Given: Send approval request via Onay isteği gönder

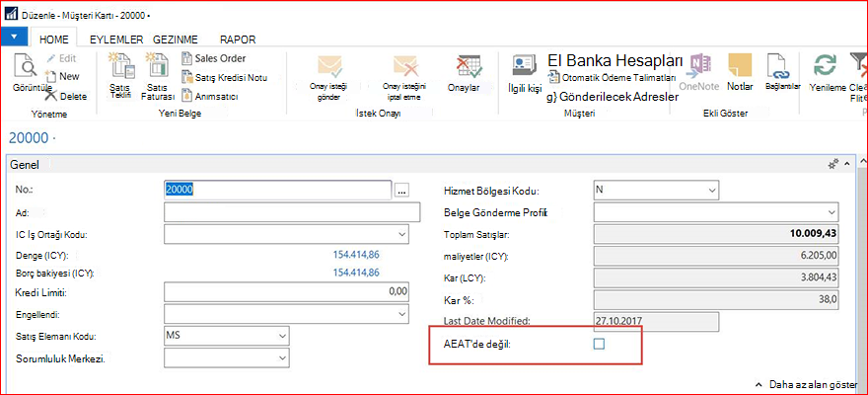Looking at the screenshot, I should pyautogui.click(x=329, y=67).
